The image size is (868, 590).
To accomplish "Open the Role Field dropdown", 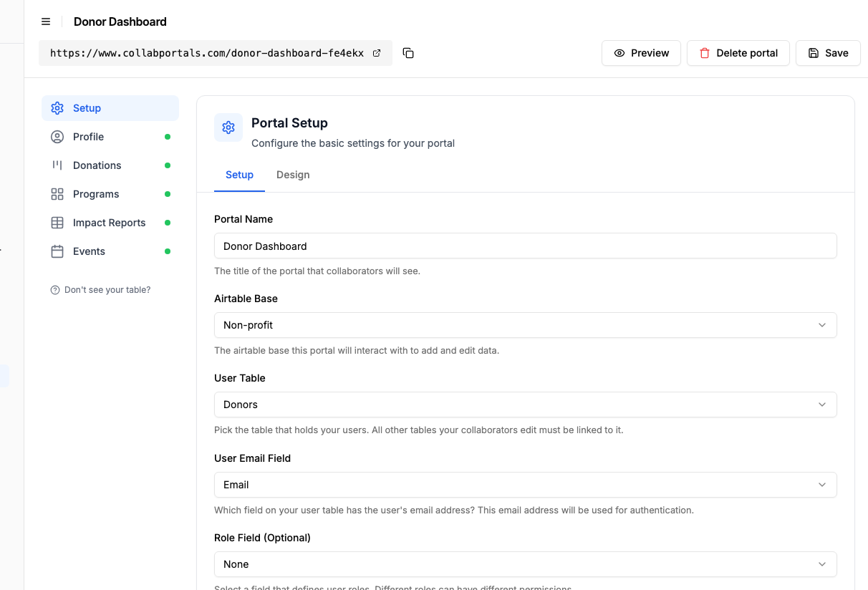I will tap(525, 564).
